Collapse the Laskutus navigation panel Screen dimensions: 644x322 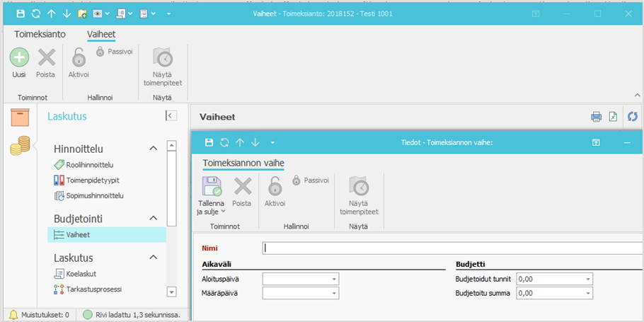[x=171, y=116]
